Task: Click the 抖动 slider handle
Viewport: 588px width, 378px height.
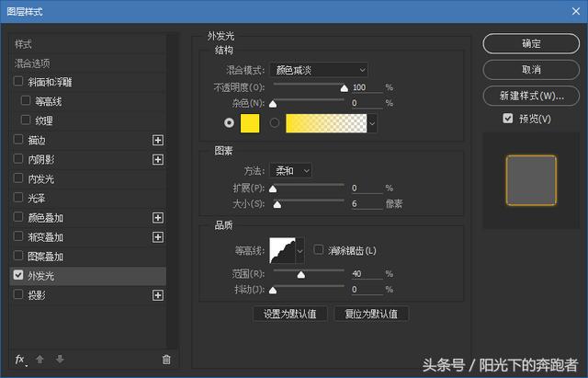Action: click(x=273, y=290)
